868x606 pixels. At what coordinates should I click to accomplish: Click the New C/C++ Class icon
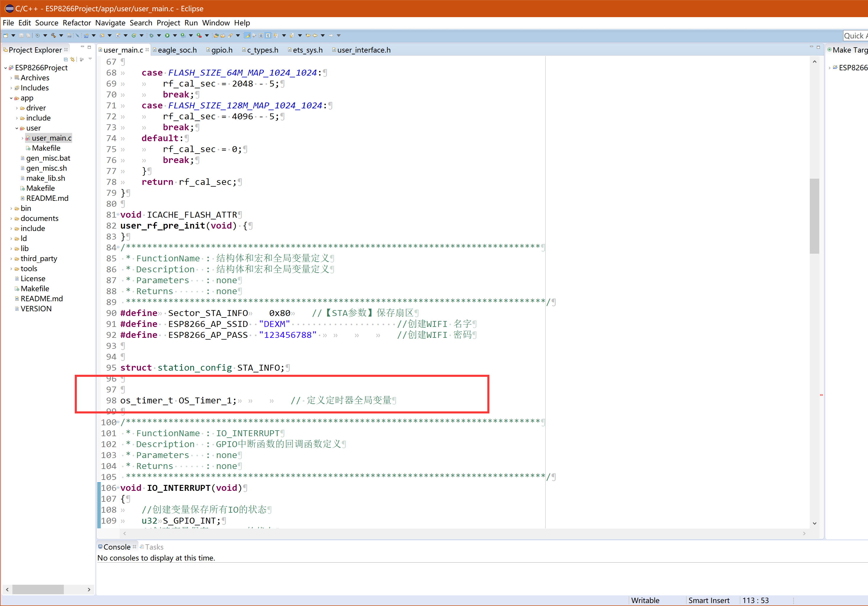click(134, 35)
